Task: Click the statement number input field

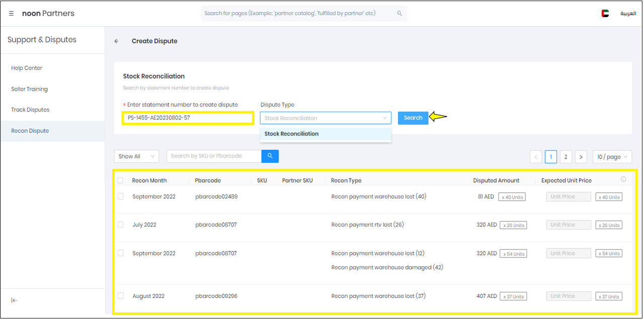Action: tap(188, 118)
